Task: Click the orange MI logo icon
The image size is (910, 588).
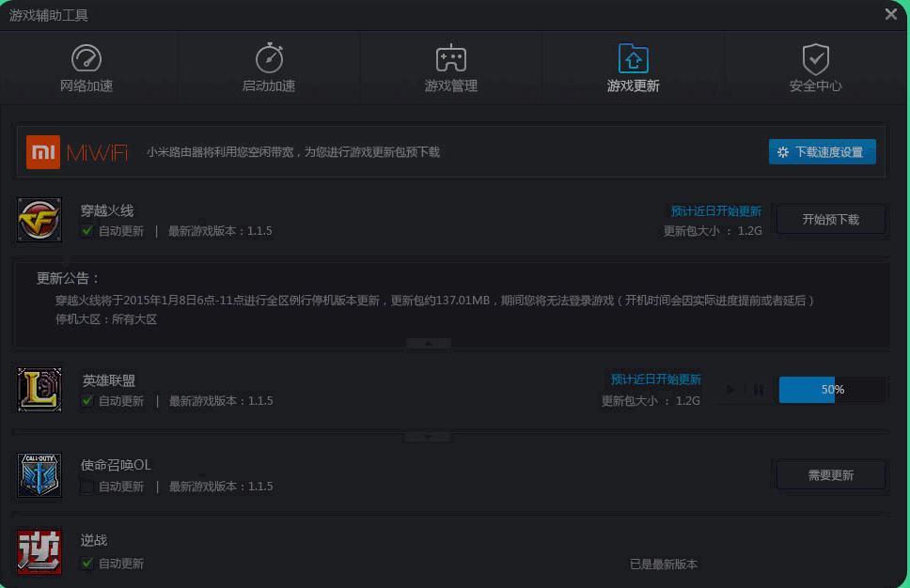Action: point(43,152)
